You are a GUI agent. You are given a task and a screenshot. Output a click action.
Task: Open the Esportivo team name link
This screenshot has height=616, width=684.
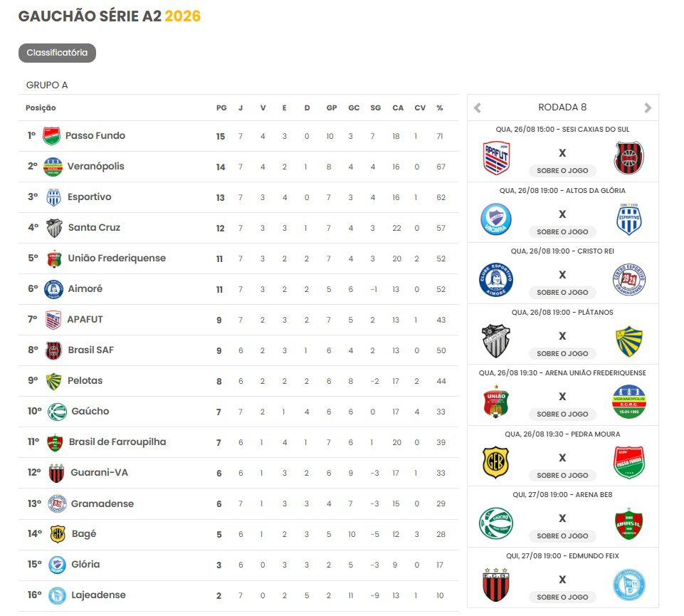point(90,197)
